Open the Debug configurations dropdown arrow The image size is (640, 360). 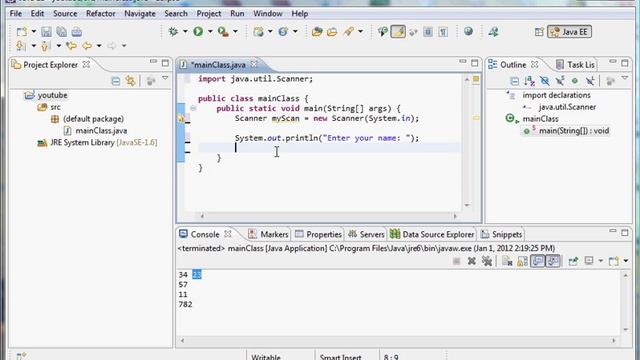185,31
